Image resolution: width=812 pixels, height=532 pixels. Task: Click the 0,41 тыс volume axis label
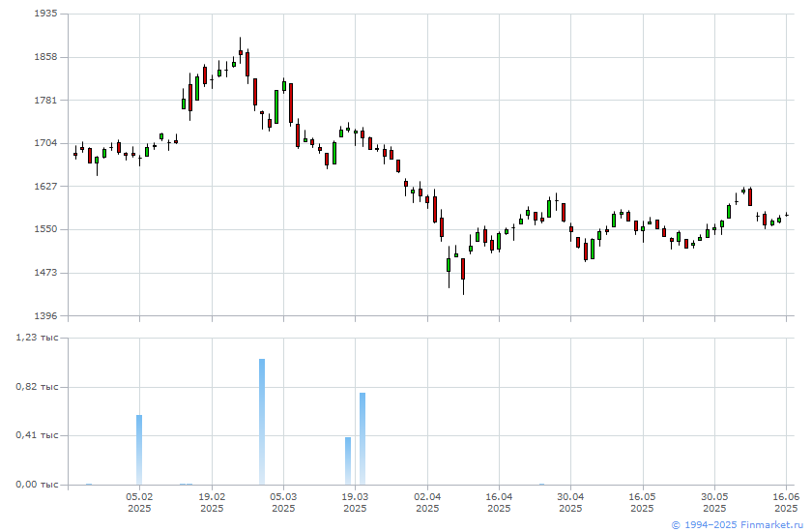tap(37, 435)
